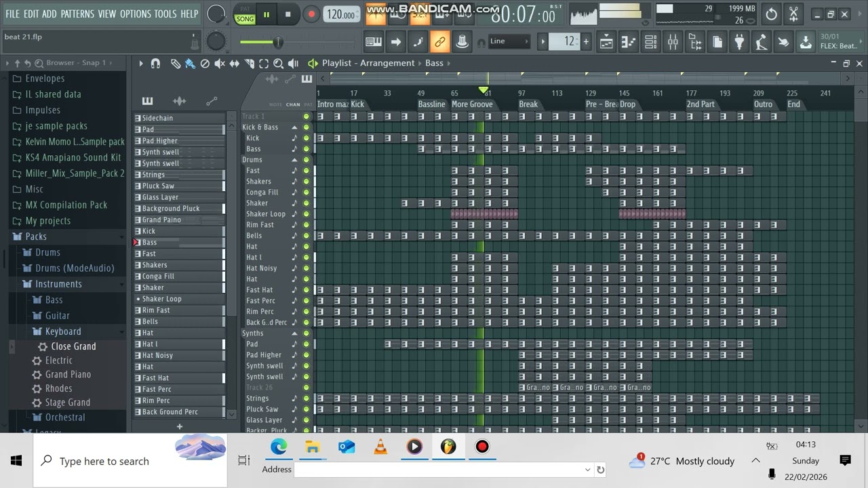The width and height of the screenshot is (868, 488).
Task: Open the plugin picker plug icon
Action: pos(739,42)
